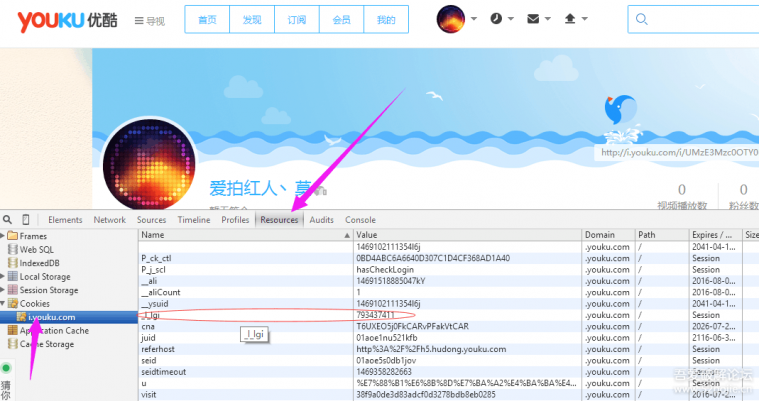This screenshot has width=759, height=401.
Task: Expand dropdown arrow next to user avatar
Action: (x=473, y=19)
